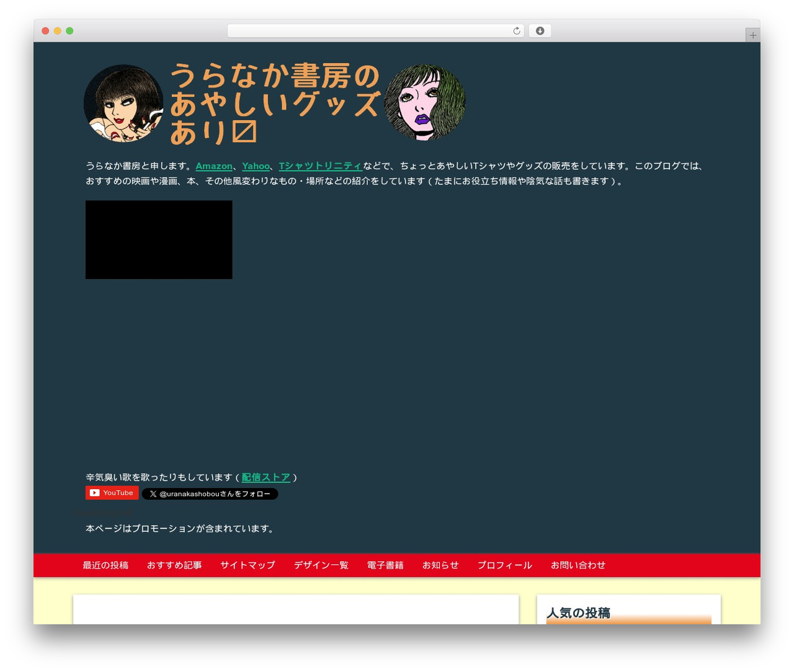Follow the Yahoo link
This screenshot has width=794, height=672.
click(256, 166)
